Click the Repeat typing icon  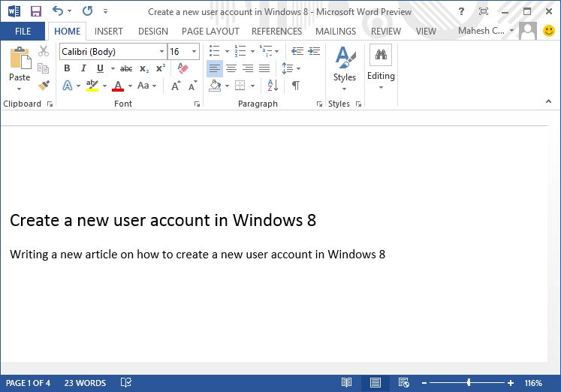[87, 11]
